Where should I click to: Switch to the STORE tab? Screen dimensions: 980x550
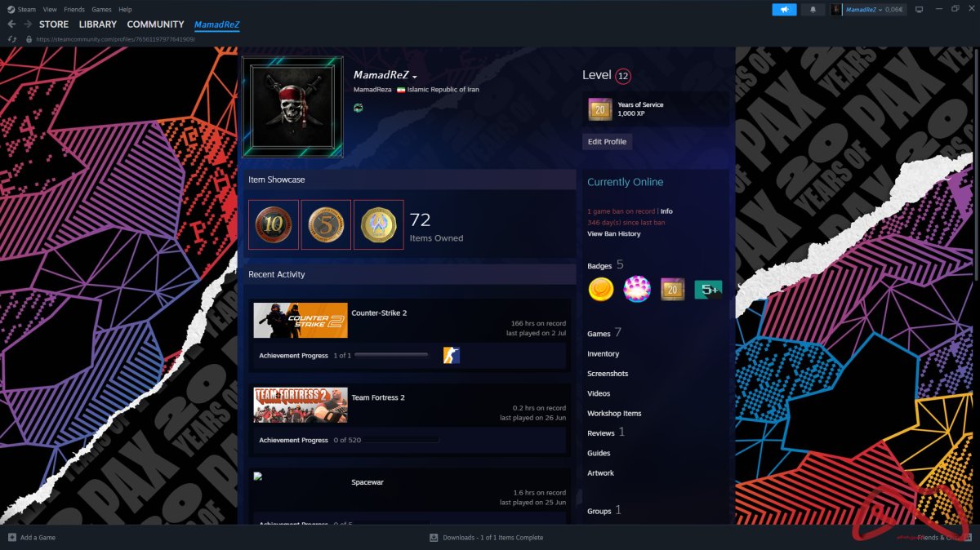[x=54, y=24]
